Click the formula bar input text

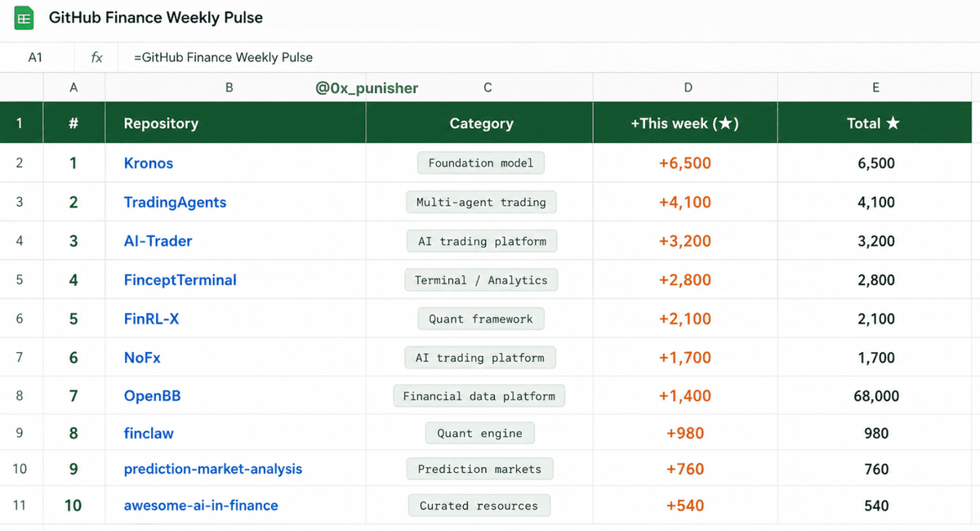223,58
